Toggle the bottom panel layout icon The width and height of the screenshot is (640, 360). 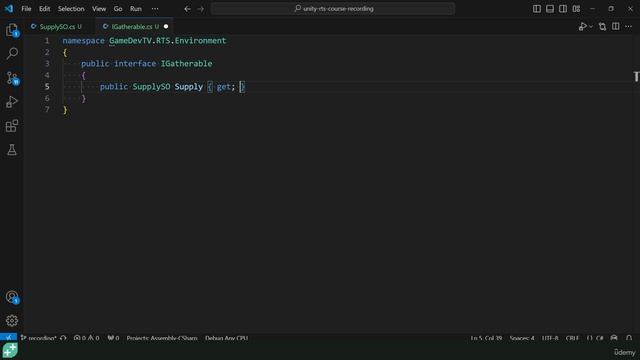(550, 9)
